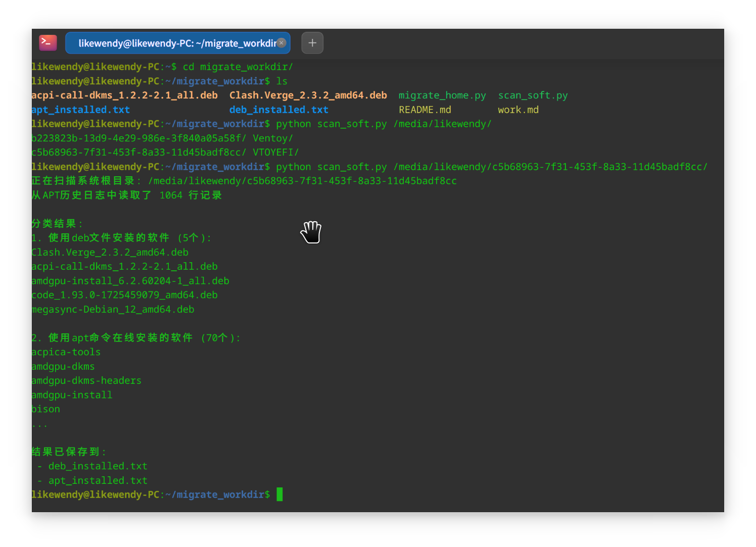Click the '正在扫描系统根目录' output line
756x547 pixels.
coord(244,181)
